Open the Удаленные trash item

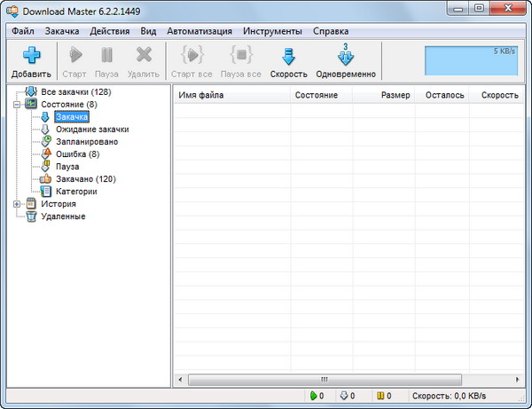coord(63,216)
